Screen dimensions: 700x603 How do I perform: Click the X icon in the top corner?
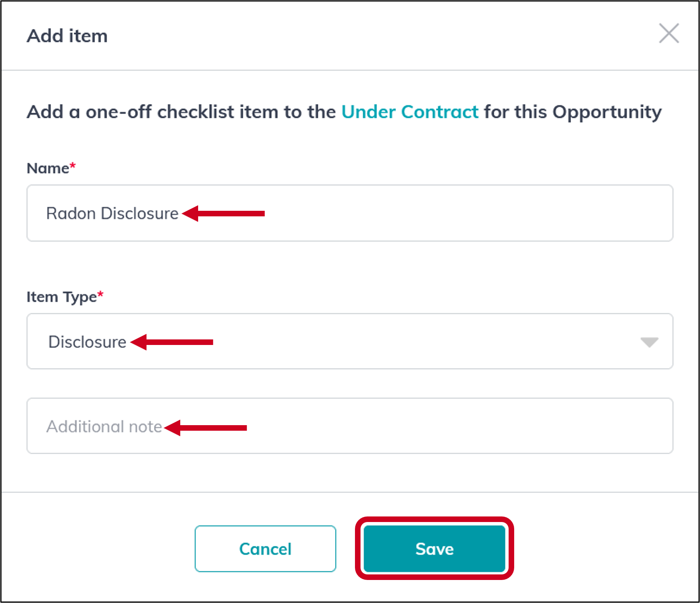tap(669, 34)
